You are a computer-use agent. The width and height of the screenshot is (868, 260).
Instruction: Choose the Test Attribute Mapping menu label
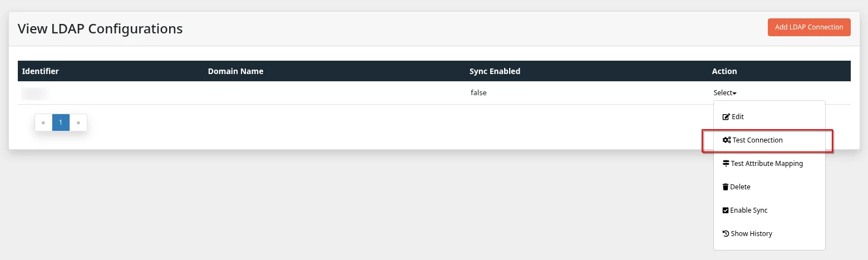click(x=767, y=164)
